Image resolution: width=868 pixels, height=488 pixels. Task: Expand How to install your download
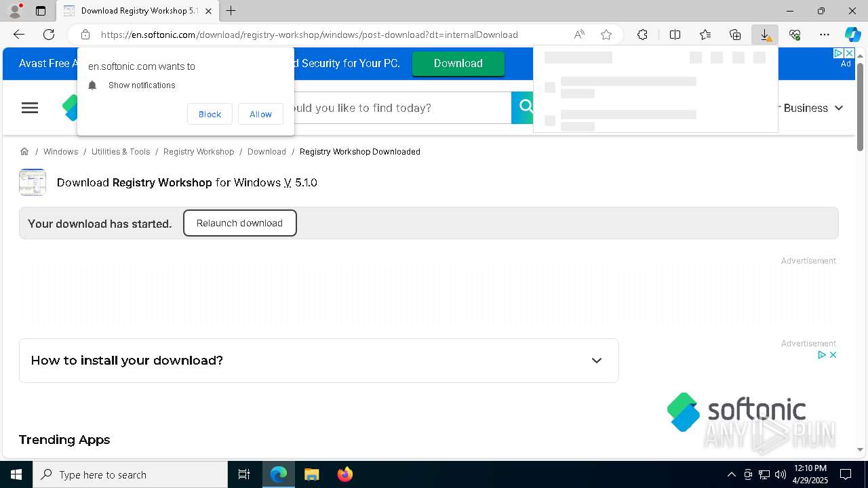tap(319, 361)
